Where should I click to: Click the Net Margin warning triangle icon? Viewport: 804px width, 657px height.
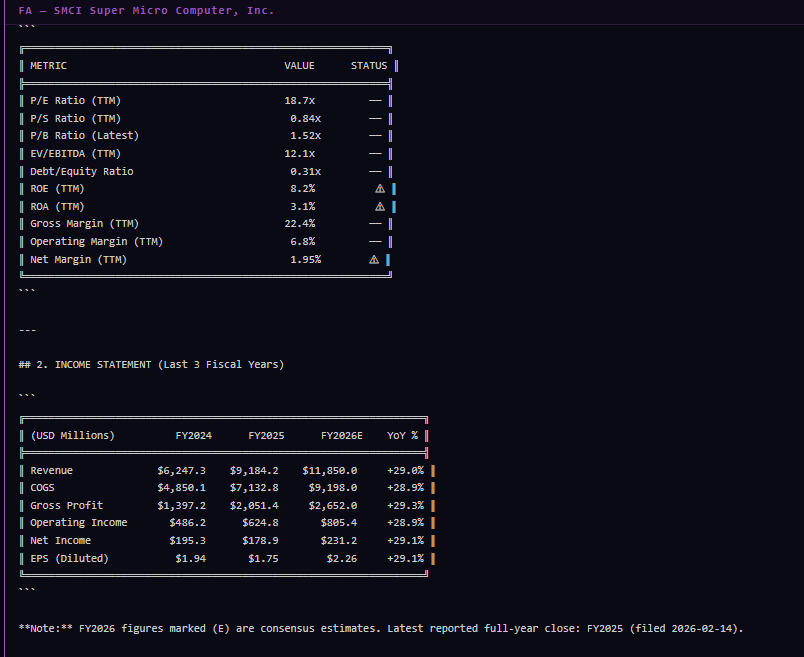pos(374,260)
